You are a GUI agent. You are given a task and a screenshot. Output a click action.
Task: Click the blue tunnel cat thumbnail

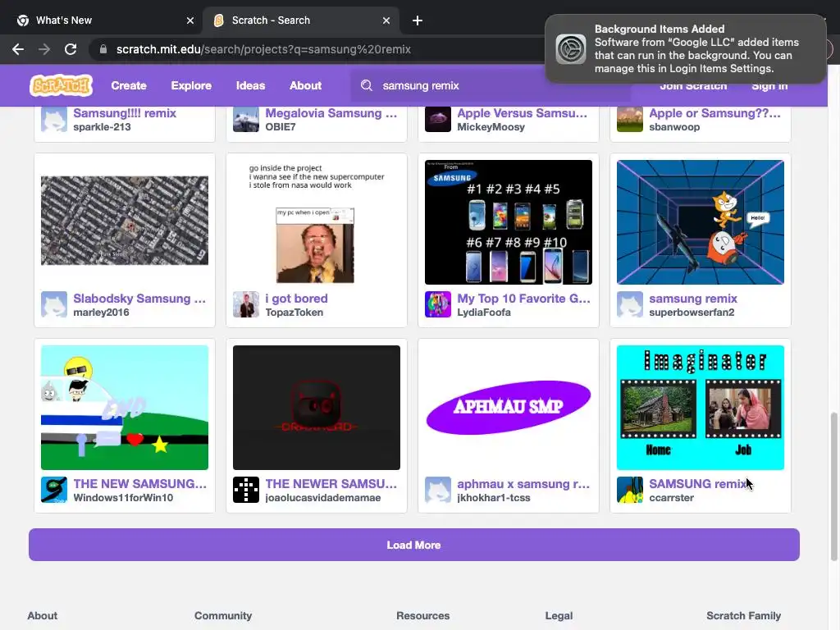(x=701, y=222)
